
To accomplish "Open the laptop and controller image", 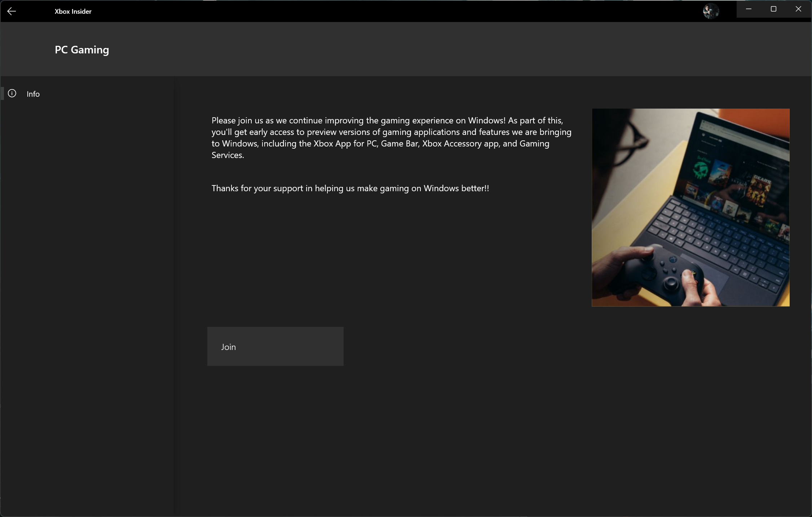I will coord(690,207).
